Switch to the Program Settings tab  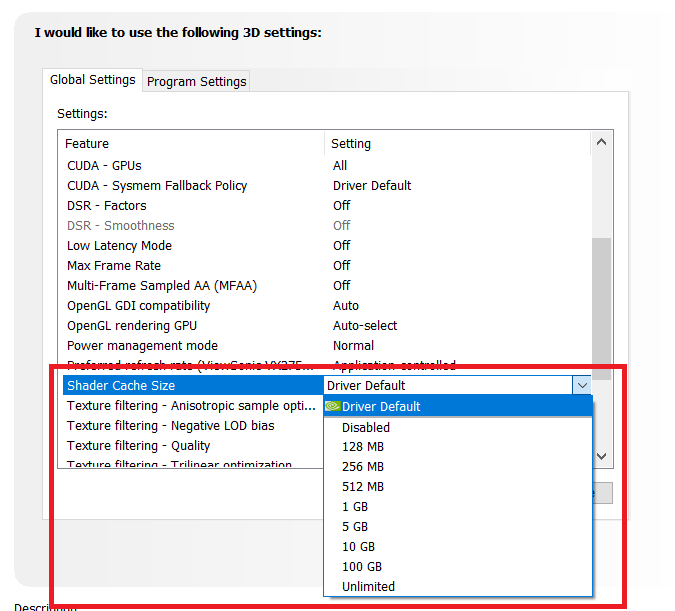tap(196, 82)
